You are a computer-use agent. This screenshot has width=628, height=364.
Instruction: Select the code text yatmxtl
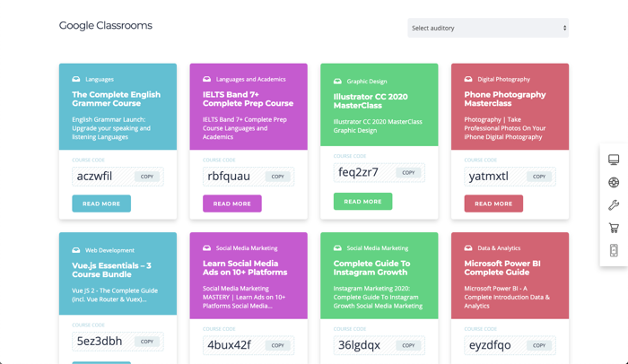click(x=489, y=177)
